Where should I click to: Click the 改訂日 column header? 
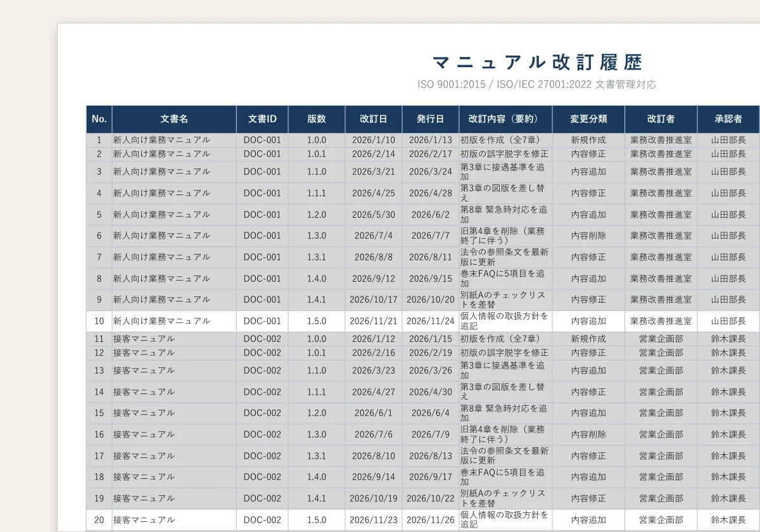click(374, 119)
